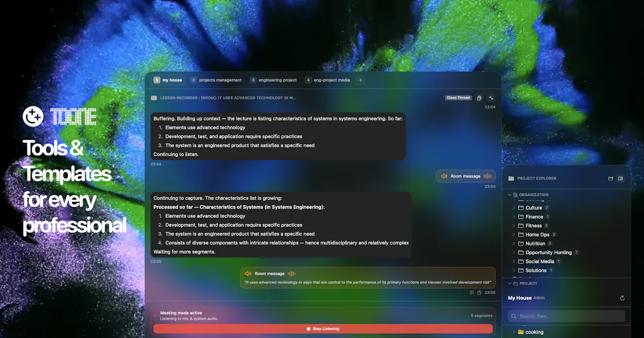The width and height of the screenshot is (644, 338).
Task: Switch to 'eng-project media' tab
Action: click(x=327, y=80)
